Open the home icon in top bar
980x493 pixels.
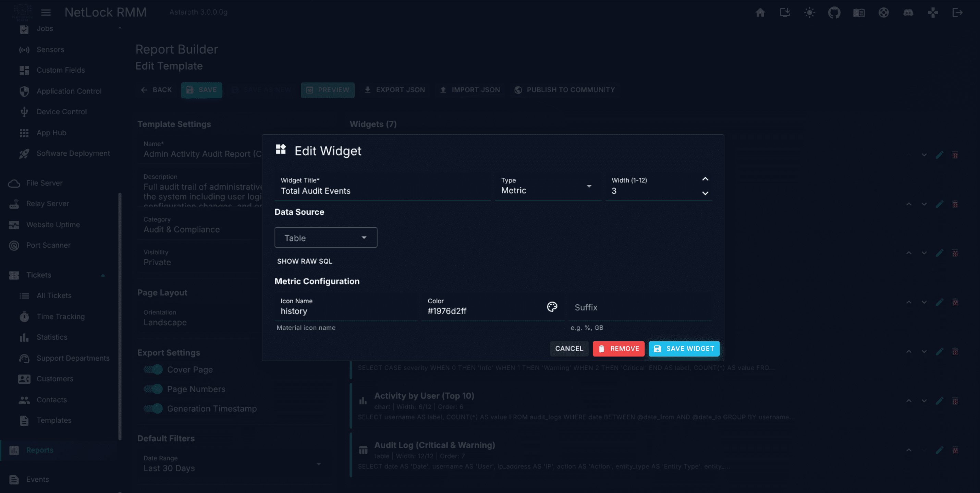click(760, 13)
